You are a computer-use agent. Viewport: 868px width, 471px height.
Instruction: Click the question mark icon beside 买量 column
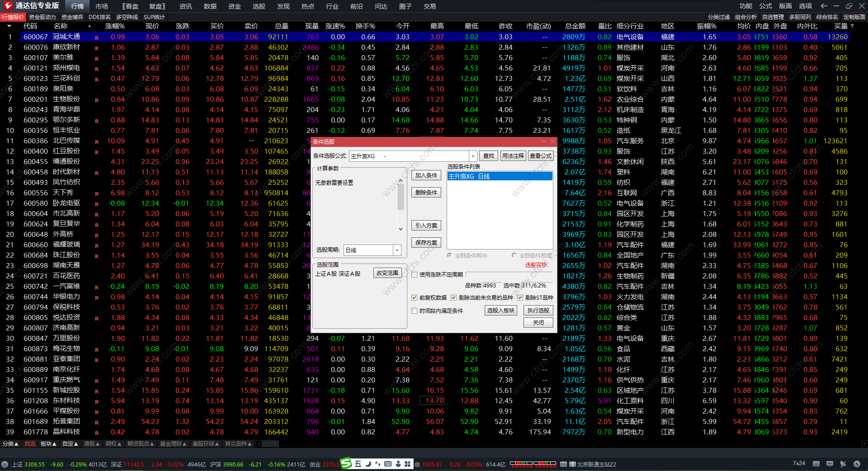click(852, 26)
